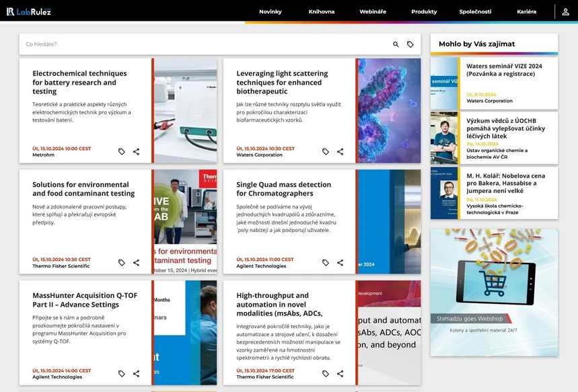Click the Waters seminář thumbnail image
Image resolution: width=578 pixels, height=392 pixels.
click(x=444, y=83)
